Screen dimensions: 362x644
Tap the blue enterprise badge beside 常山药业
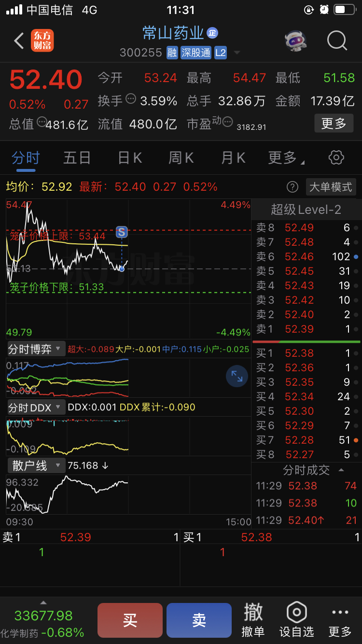click(212, 33)
